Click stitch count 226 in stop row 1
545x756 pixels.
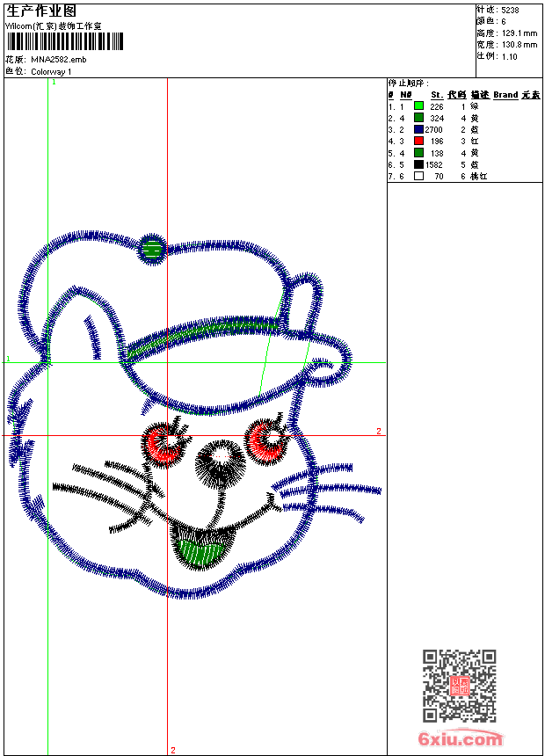[x=437, y=106]
